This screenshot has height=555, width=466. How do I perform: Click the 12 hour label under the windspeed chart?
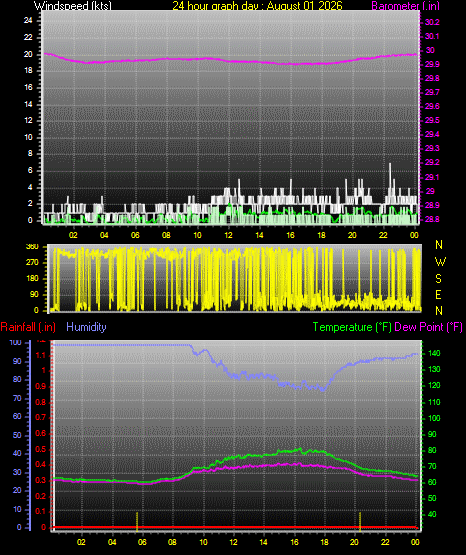click(228, 235)
